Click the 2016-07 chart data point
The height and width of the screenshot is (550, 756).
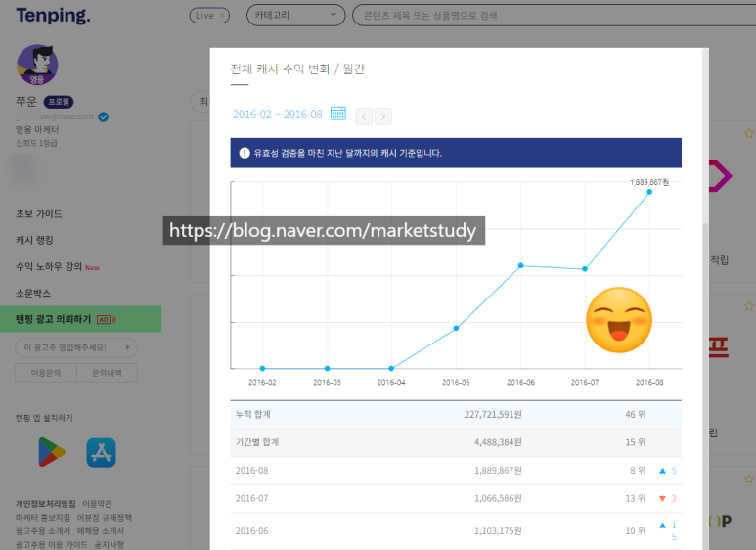pyautogui.click(x=585, y=269)
